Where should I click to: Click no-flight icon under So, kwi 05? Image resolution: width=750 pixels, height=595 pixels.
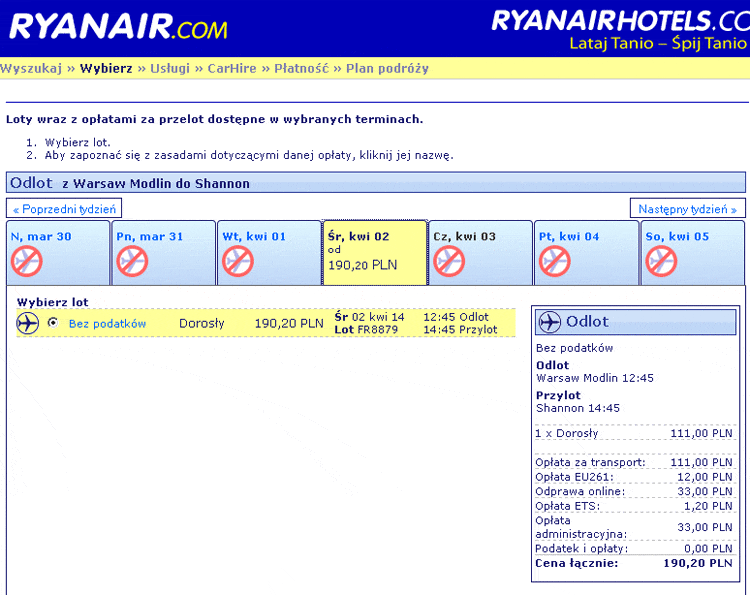pos(661,261)
